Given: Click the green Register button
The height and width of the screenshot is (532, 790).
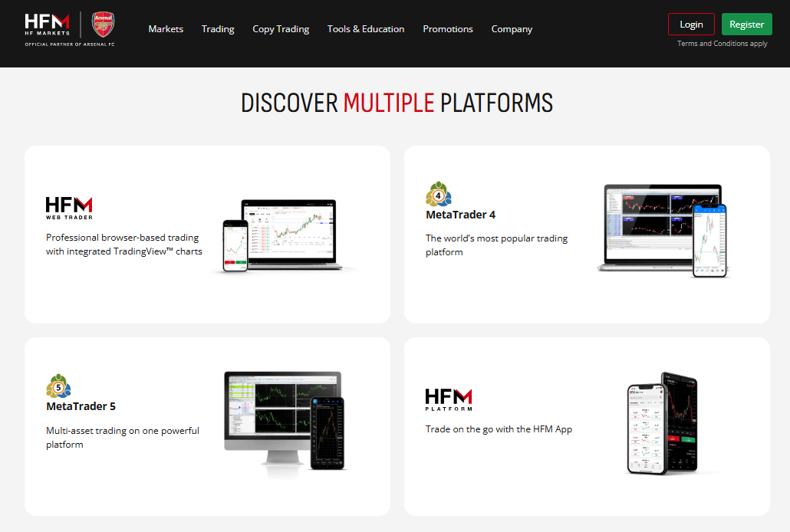Looking at the screenshot, I should coord(747,25).
